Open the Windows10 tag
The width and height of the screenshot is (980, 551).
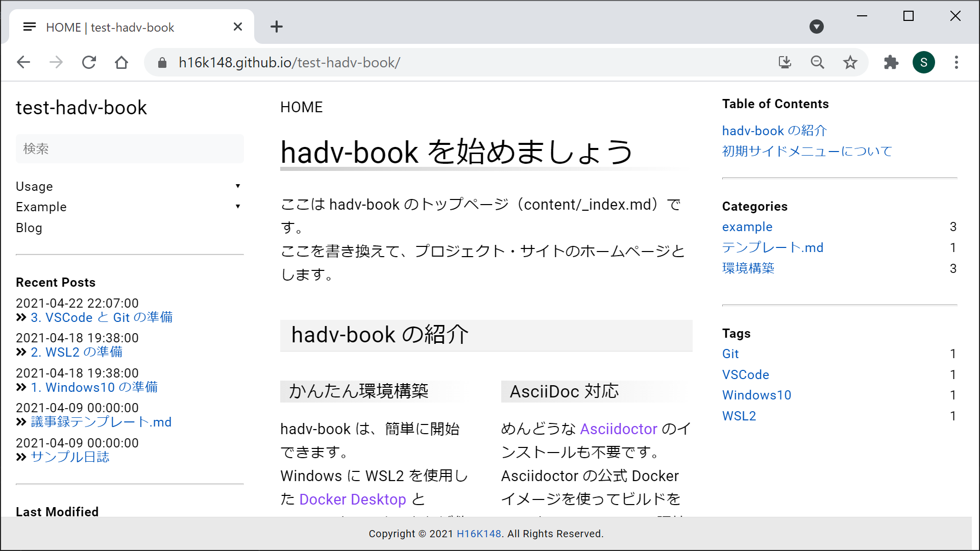(x=756, y=395)
